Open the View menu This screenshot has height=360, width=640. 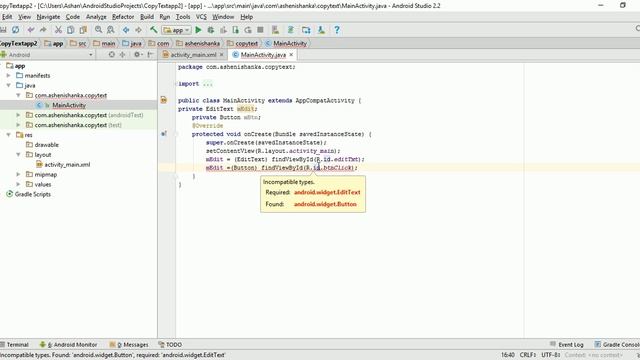tap(24, 17)
